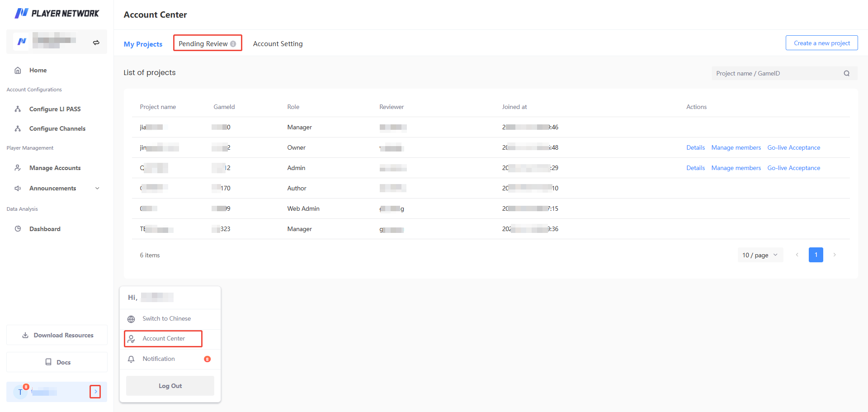Click Create a new project button
This screenshot has width=868, height=412.
point(821,43)
